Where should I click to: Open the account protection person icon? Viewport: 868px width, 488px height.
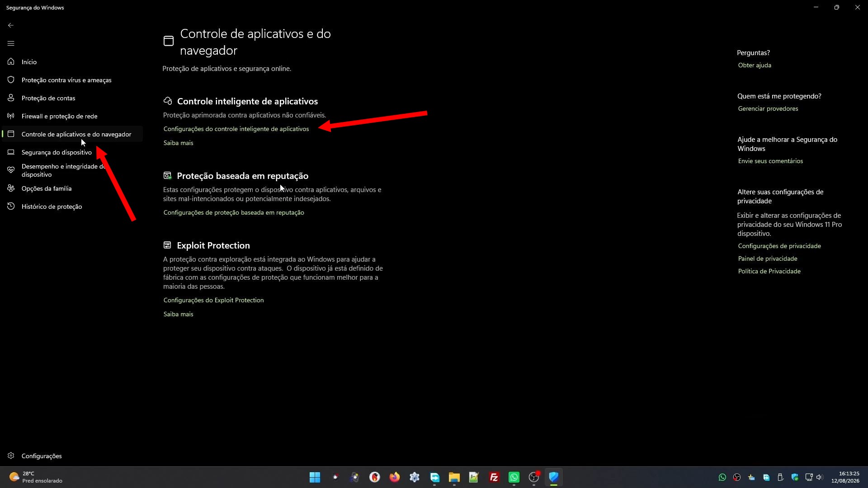(x=11, y=98)
